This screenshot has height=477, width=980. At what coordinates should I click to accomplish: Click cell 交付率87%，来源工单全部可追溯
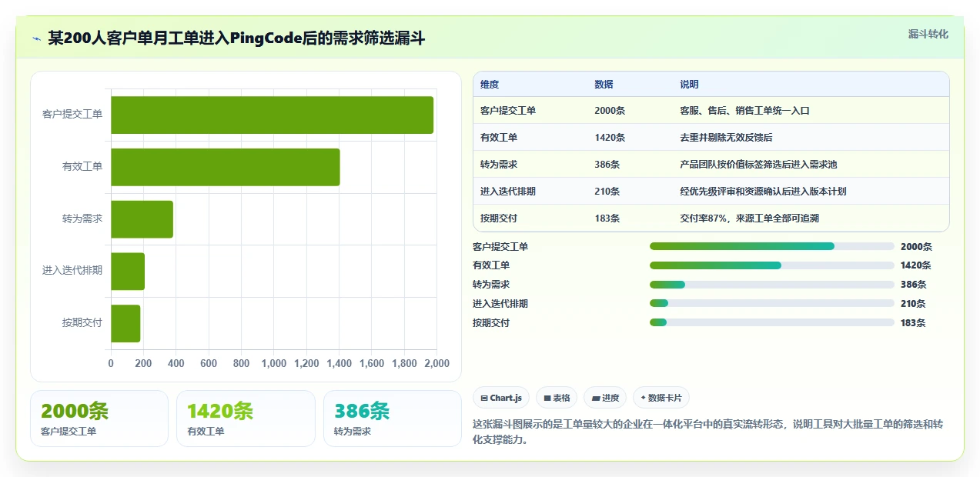click(x=749, y=218)
